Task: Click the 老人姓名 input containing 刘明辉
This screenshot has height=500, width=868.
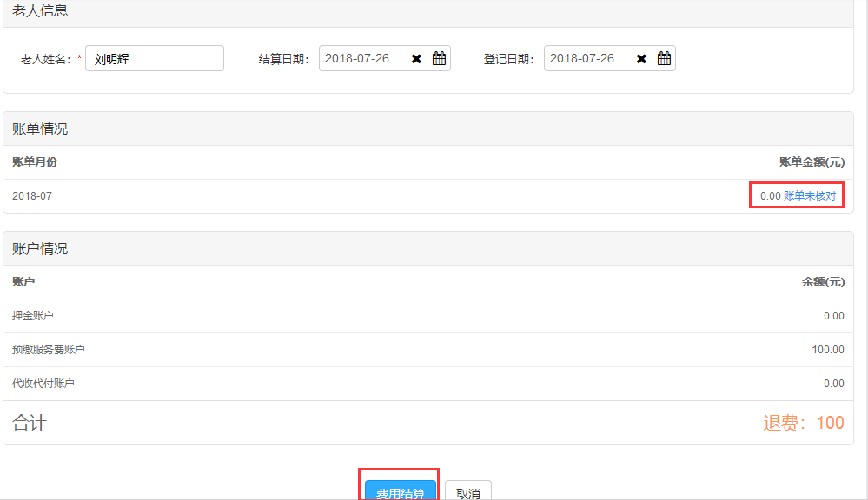Action: tap(155, 59)
